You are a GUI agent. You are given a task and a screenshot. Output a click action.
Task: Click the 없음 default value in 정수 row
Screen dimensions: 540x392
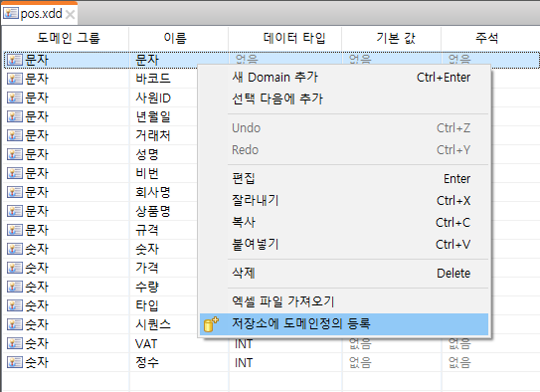point(360,363)
